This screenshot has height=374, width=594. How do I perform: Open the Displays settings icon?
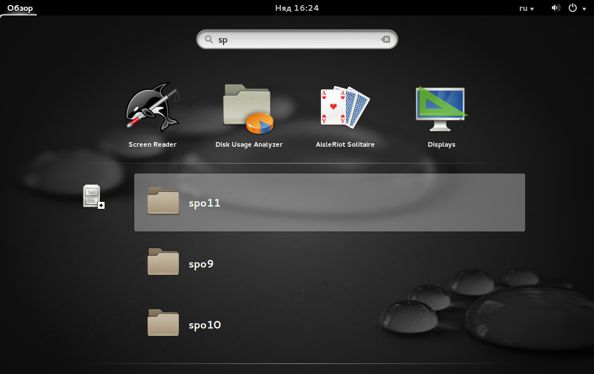(441, 109)
